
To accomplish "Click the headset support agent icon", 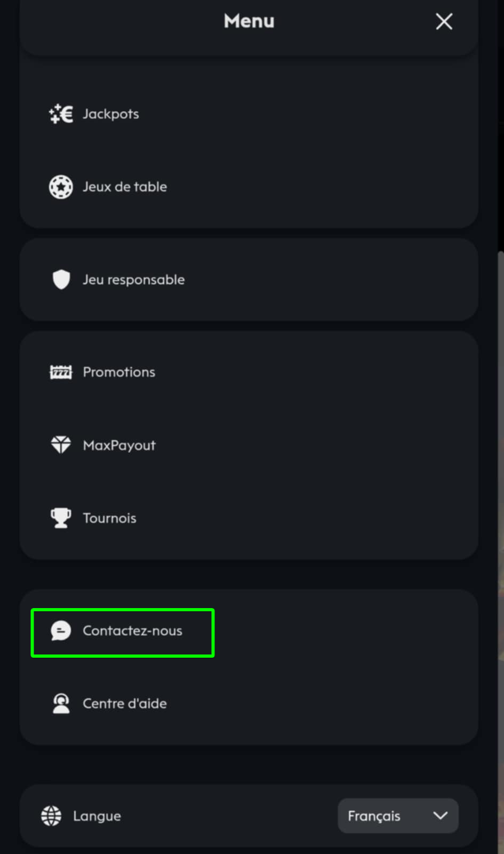I will 61,704.
